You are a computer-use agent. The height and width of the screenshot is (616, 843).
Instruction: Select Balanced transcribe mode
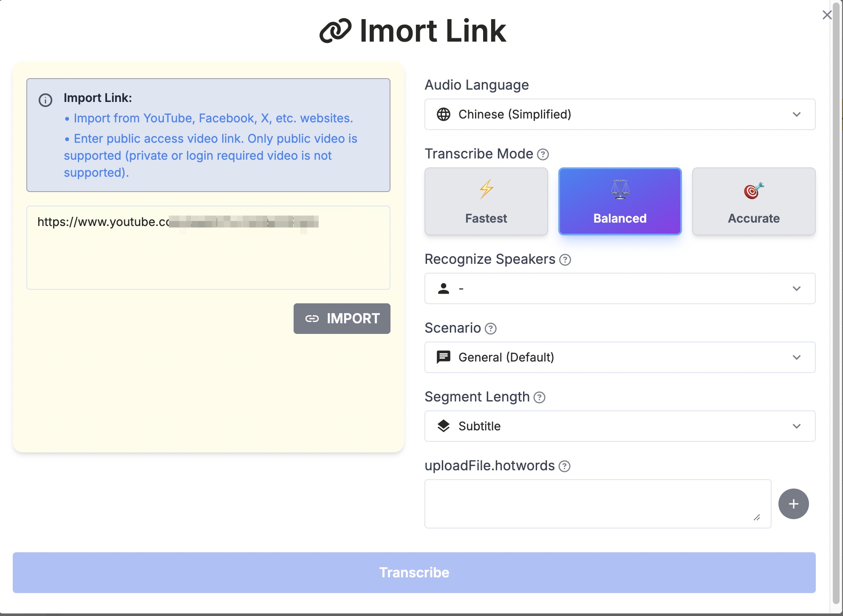pos(620,201)
